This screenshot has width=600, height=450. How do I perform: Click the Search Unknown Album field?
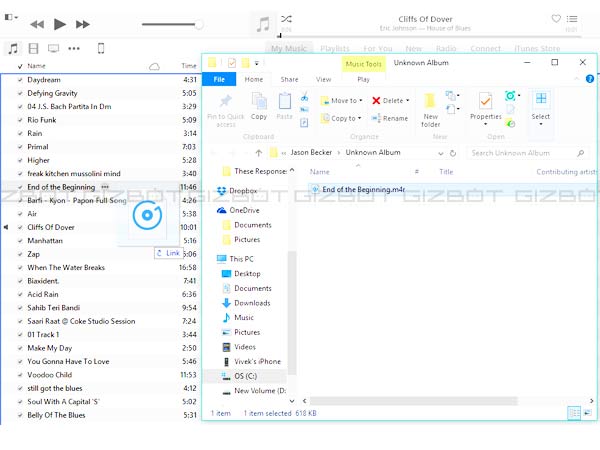point(520,153)
